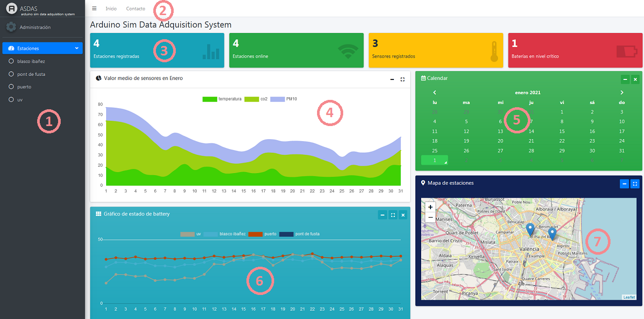Zoom out on the stations map
This screenshot has height=319, width=644.
[x=430, y=218]
